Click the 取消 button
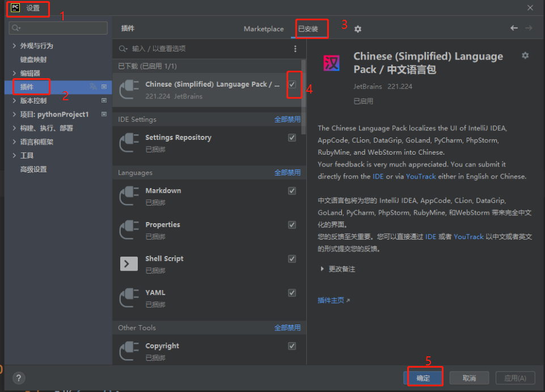Viewport: 545px width, 392px height. [469, 378]
